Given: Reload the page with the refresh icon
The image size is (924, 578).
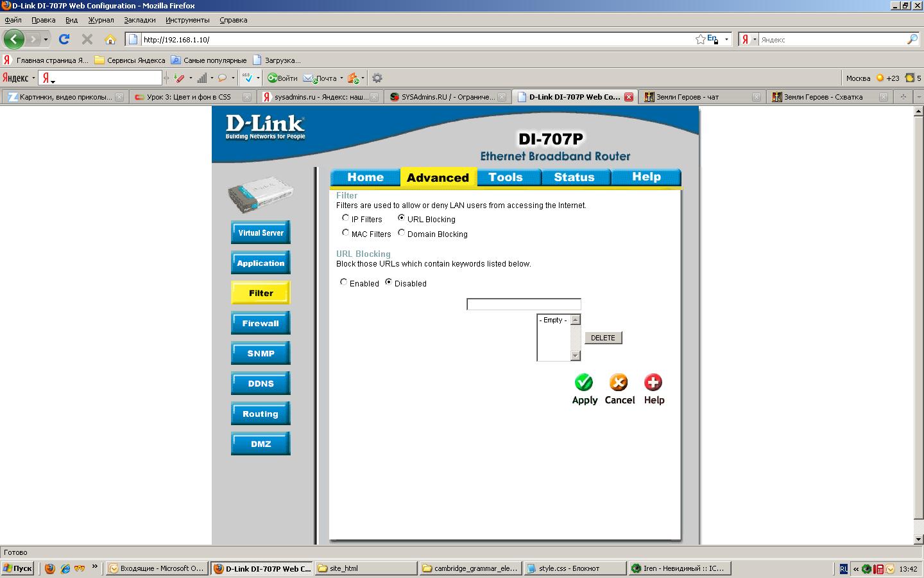Looking at the screenshot, I should (x=64, y=39).
